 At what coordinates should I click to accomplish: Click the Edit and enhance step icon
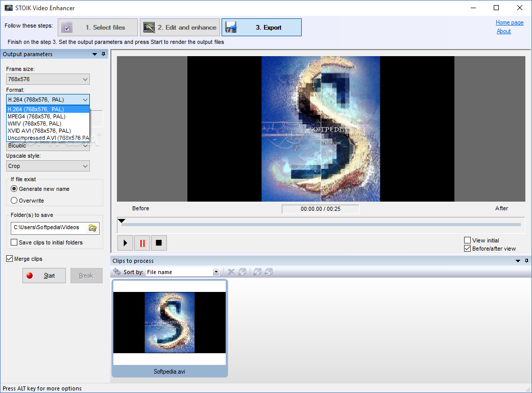149,28
